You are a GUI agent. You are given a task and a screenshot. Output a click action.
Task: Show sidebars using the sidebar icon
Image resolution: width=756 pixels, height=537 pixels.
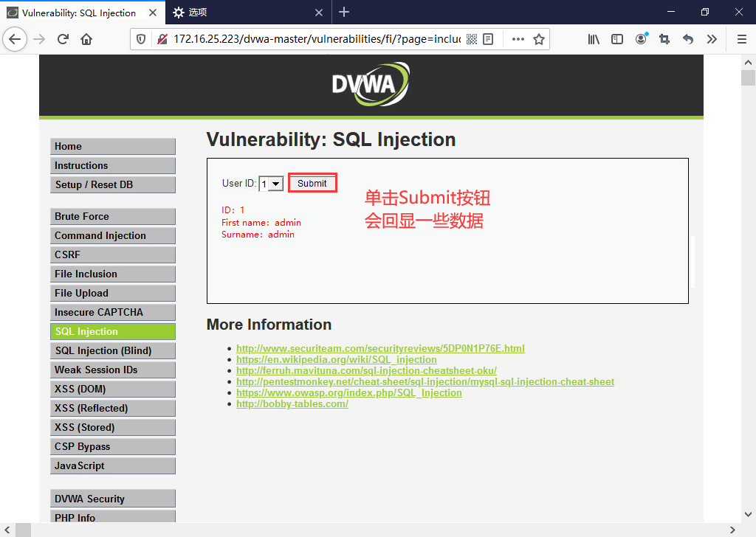tap(617, 39)
